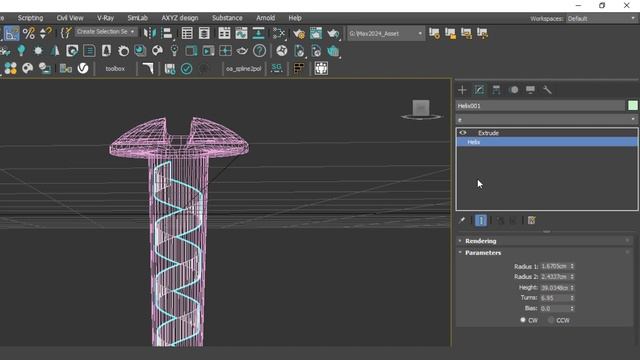The image size is (640, 360).
Task: Open Material Editor icon
Action: pos(279,33)
